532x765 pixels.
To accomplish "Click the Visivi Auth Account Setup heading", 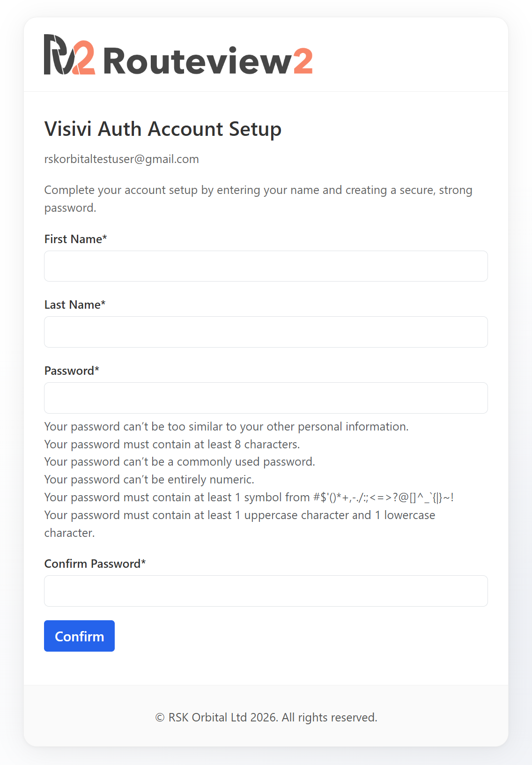I will 163,129.
